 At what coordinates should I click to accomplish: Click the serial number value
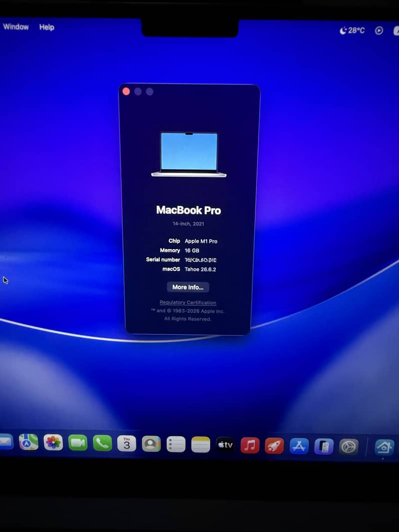(200, 260)
